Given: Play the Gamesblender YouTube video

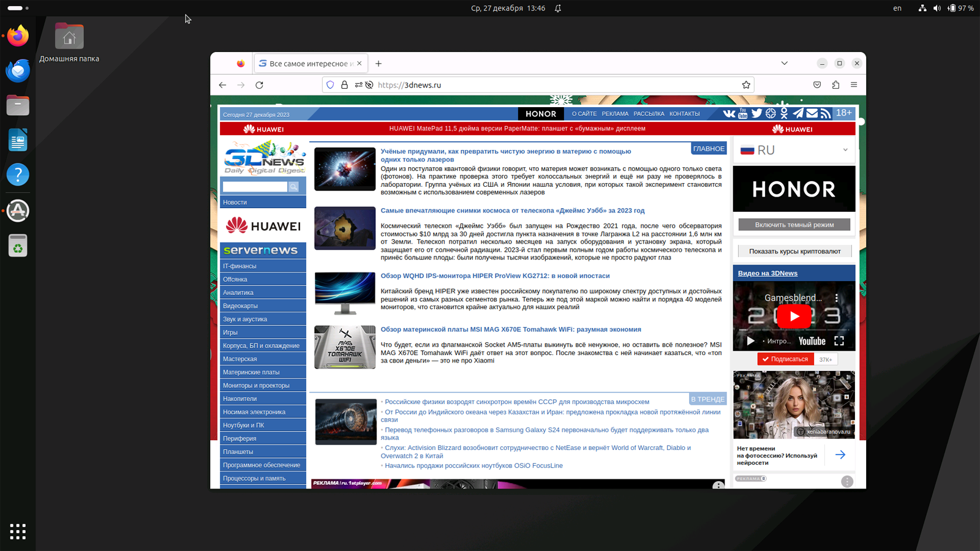Looking at the screenshot, I should [794, 317].
